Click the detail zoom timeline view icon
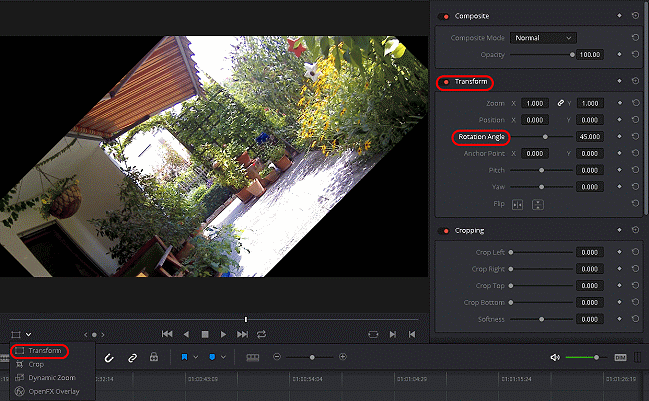Screen dimensions: 649x401 252,357
